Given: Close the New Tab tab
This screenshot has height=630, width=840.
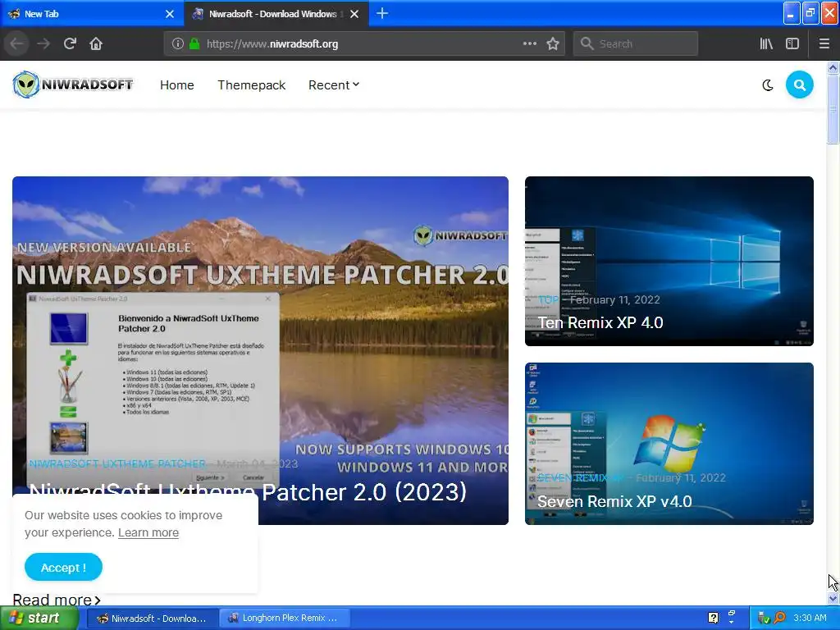Looking at the screenshot, I should pyautogui.click(x=170, y=14).
